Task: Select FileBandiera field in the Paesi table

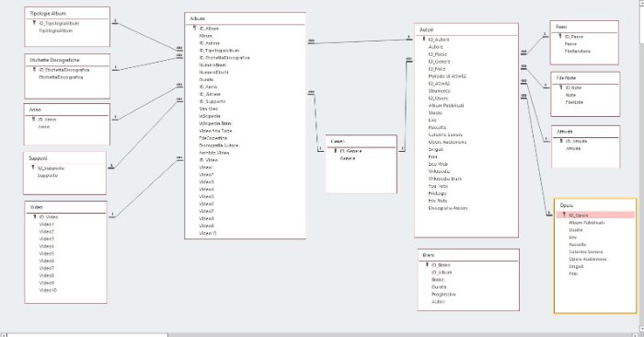Action: click(x=578, y=52)
